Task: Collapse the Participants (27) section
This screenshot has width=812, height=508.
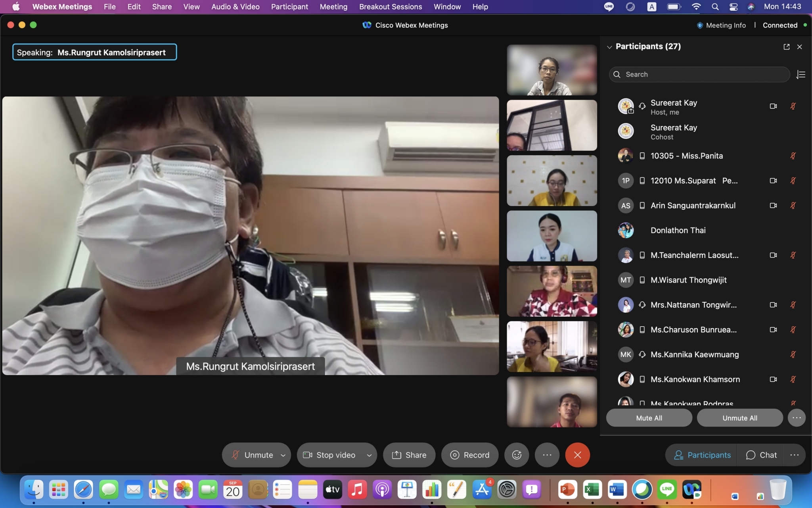Action: [x=609, y=47]
